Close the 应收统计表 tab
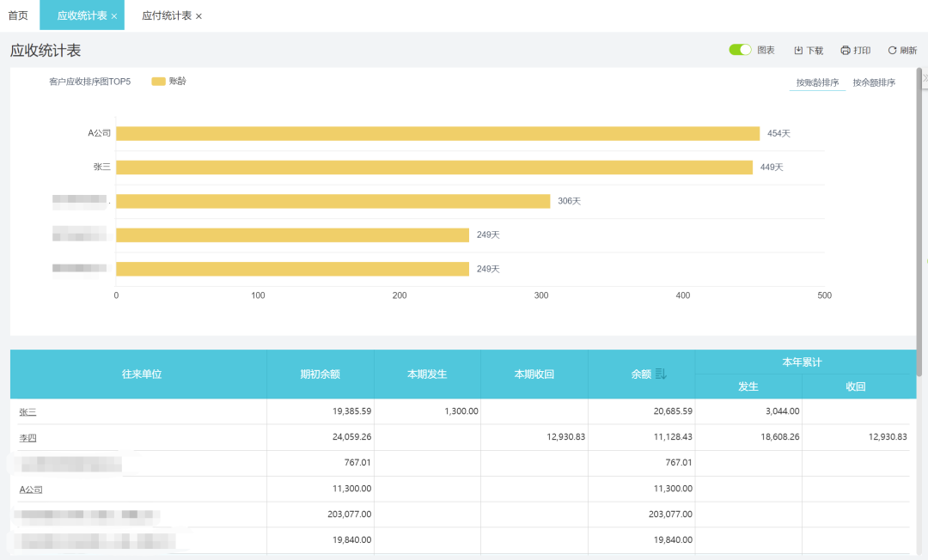The height and width of the screenshot is (560, 928). [x=114, y=17]
